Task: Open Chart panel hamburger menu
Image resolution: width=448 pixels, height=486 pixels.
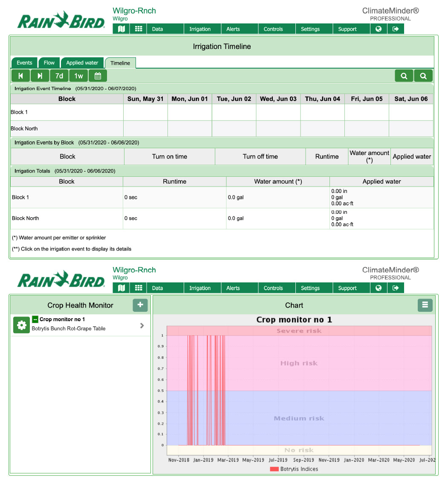Action: pyautogui.click(x=425, y=305)
